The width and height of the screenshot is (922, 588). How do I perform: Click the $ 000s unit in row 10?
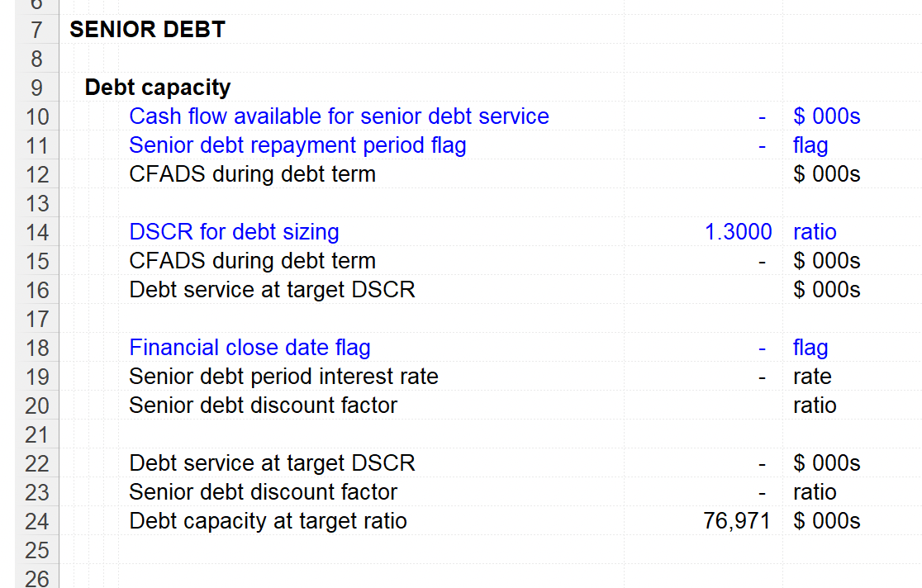[x=826, y=116]
